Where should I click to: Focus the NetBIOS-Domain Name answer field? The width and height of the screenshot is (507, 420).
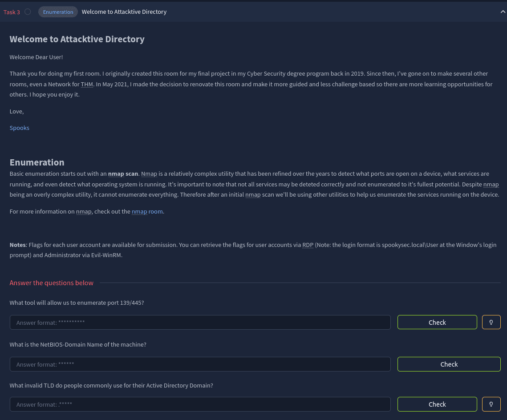[x=200, y=364]
